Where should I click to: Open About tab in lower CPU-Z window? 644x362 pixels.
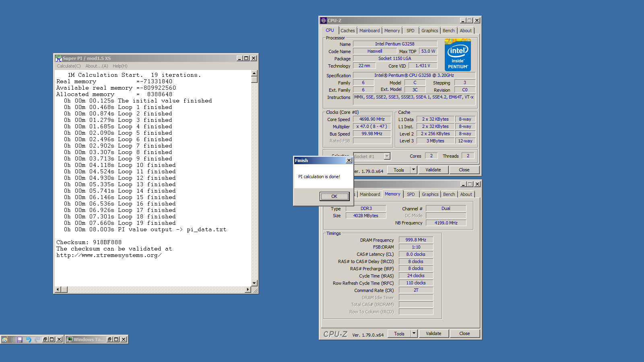pyautogui.click(x=466, y=194)
